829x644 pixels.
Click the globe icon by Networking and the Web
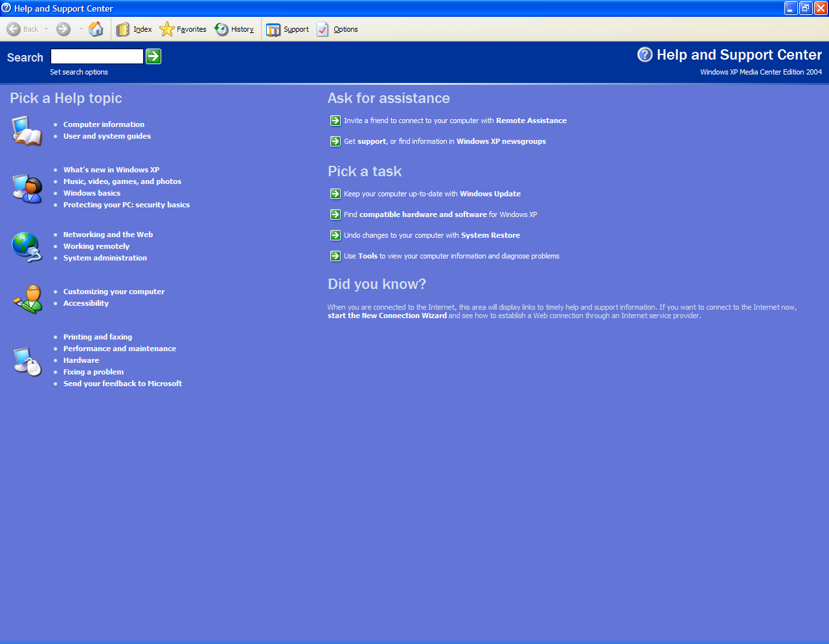click(x=27, y=247)
